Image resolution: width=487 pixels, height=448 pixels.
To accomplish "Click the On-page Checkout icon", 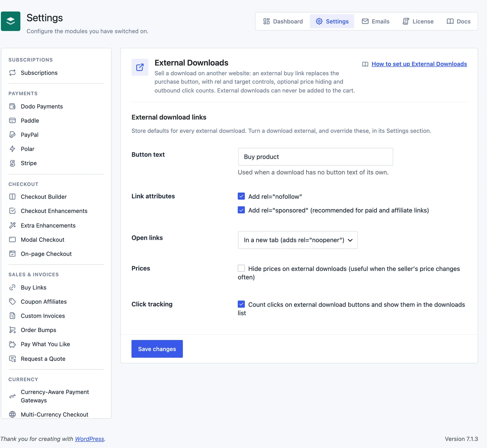I will click(12, 254).
